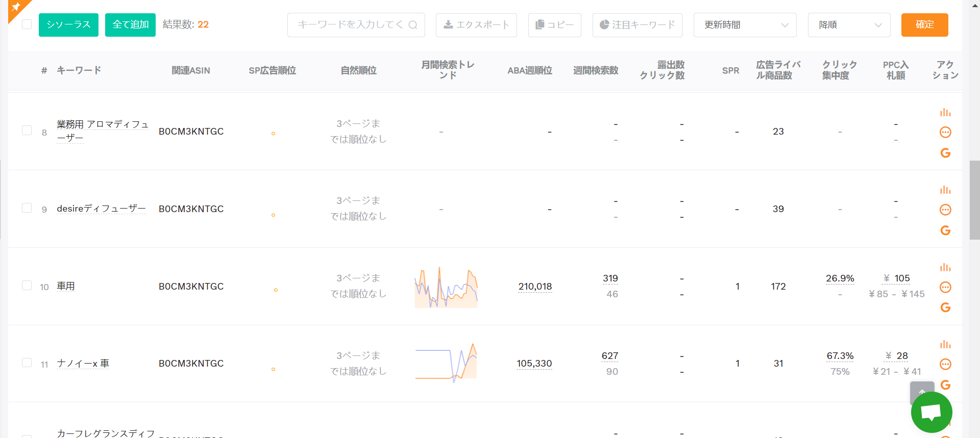Check the checkbox for row 11 ナノイーx 車
This screenshot has width=980, height=438.
click(27, 363)
